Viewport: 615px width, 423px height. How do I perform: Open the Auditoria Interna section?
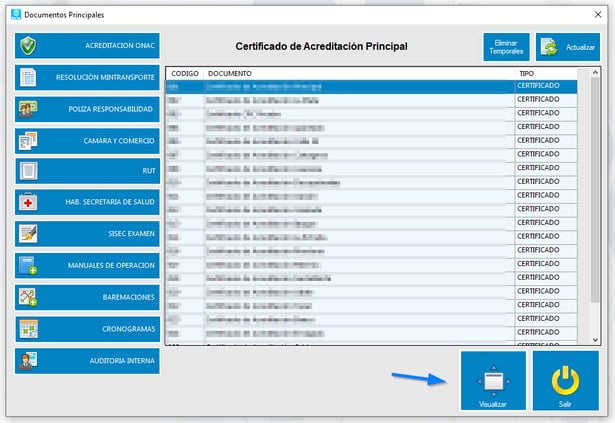click(x=87, y=358)
